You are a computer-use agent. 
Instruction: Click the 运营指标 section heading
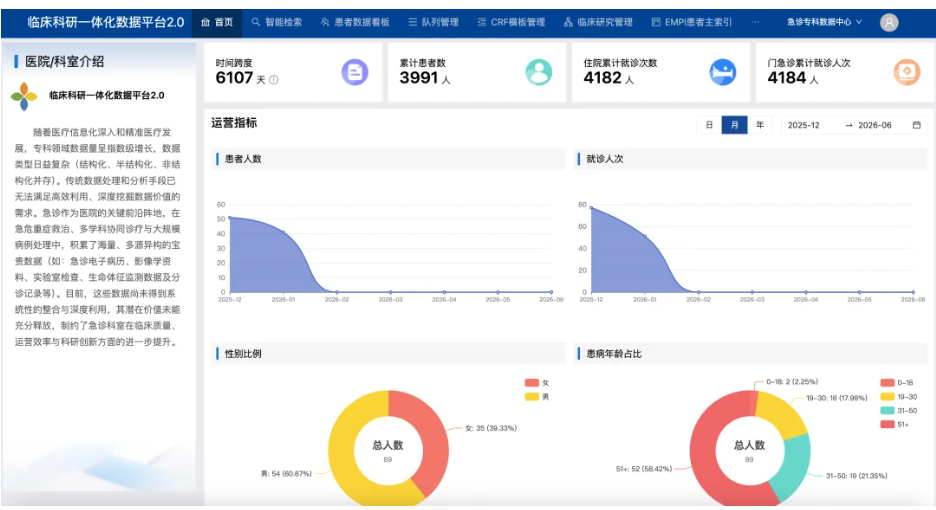pos(234,123)
